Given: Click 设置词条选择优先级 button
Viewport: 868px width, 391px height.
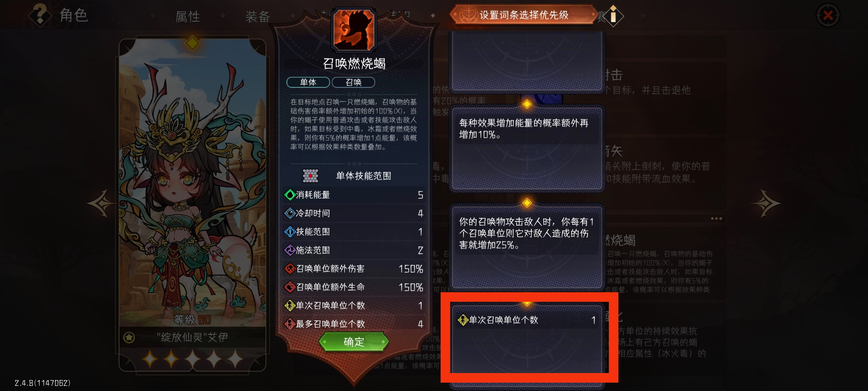Looking at the screenshot, I should pyautogui.click(x=524, y=15).
